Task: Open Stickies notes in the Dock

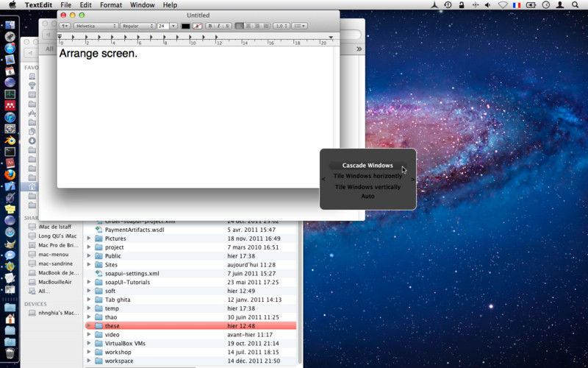Action: 10,209
